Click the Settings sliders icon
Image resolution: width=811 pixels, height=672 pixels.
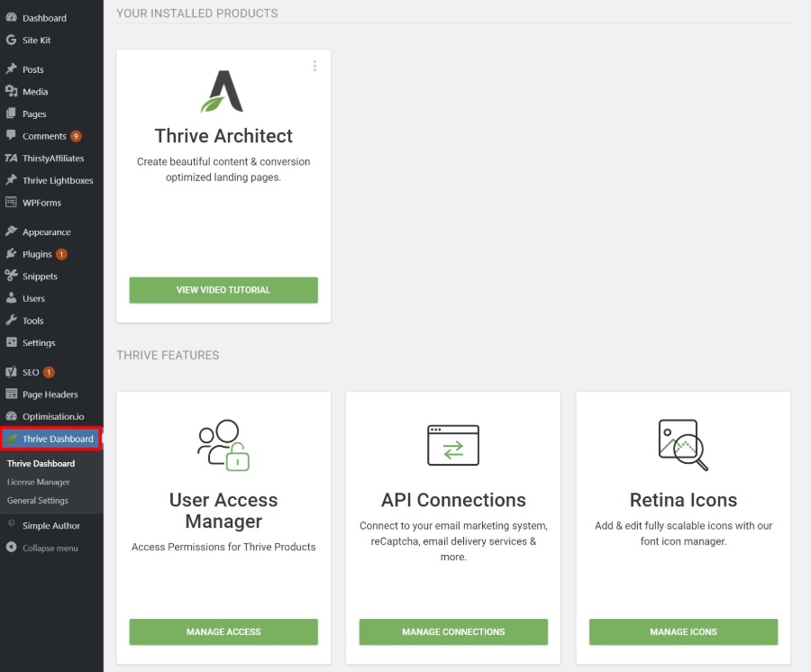(x=12, y=342)
